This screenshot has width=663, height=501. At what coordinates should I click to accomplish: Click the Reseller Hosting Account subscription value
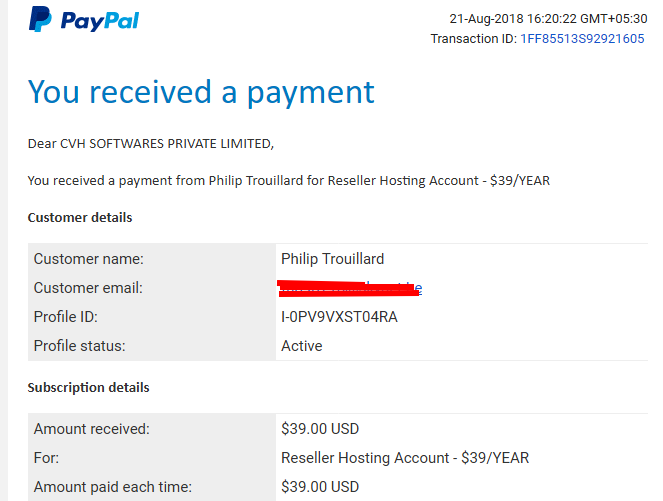(405, 458)
